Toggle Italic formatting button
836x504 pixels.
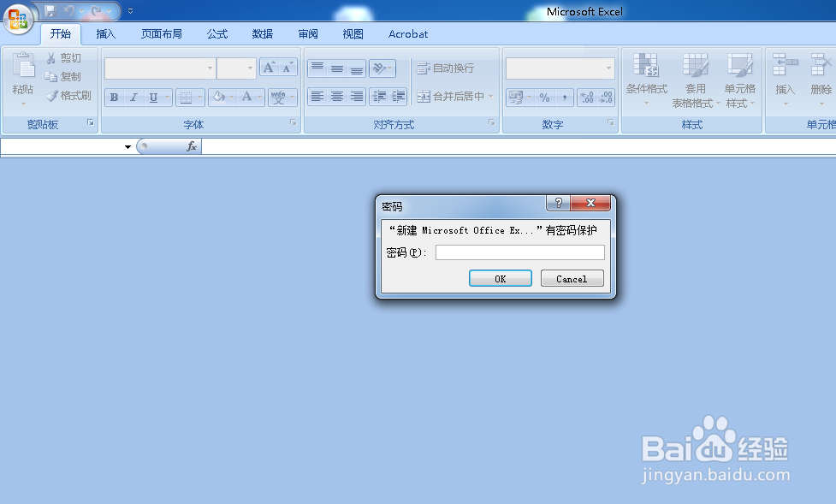point(133,97)
